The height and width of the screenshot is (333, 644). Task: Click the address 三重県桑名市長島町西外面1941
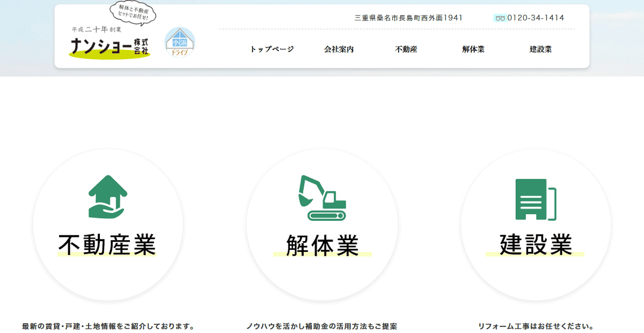point(408,18)
